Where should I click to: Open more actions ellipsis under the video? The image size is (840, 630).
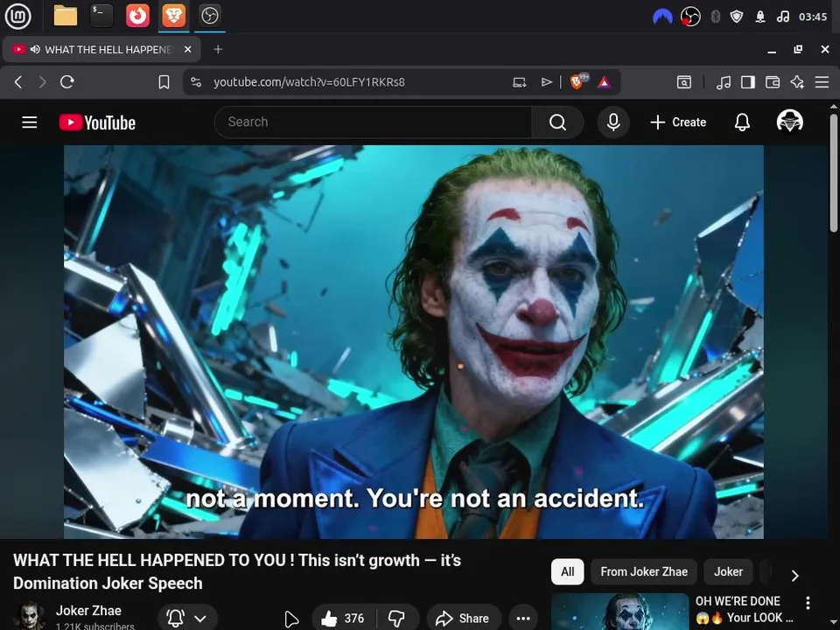523,619
